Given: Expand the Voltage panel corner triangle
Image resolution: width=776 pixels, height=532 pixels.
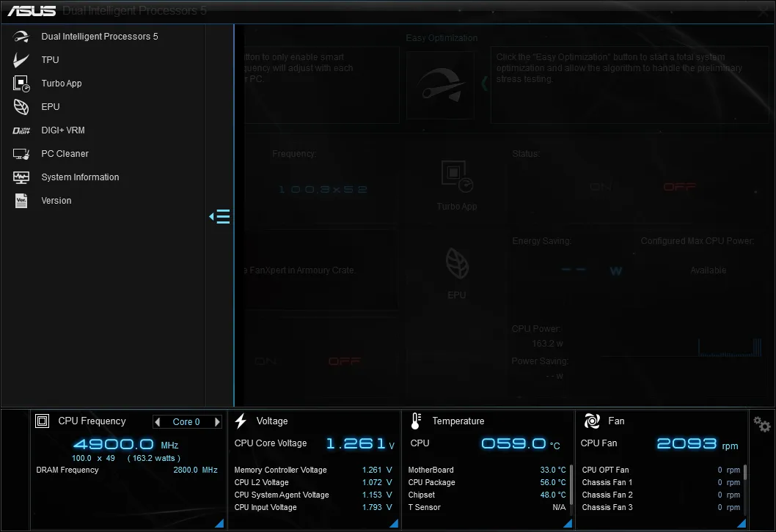Looking at the screenshot, I should point(394,523).
